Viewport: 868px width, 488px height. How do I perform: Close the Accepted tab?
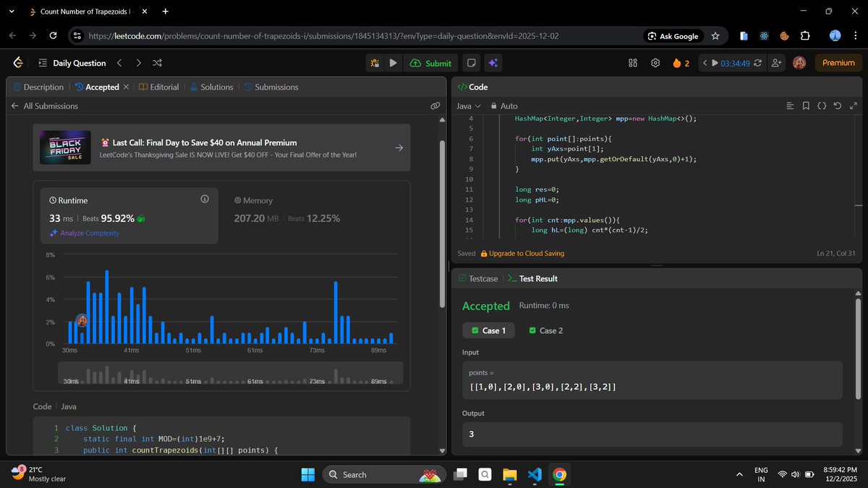point(126,87)
